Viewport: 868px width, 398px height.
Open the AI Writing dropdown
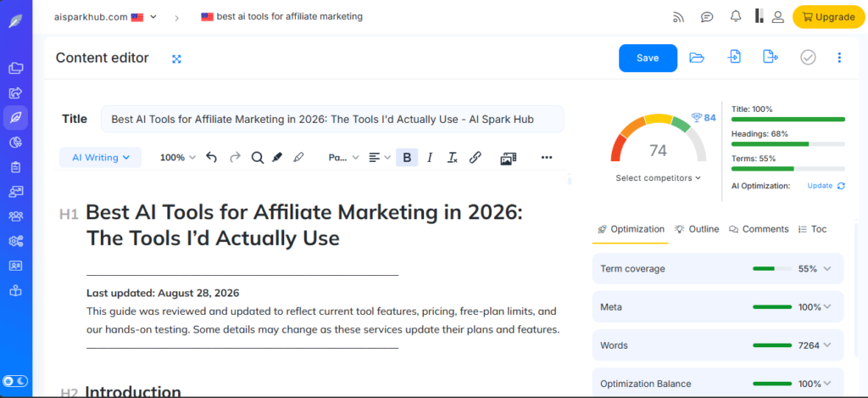[101, 158]
